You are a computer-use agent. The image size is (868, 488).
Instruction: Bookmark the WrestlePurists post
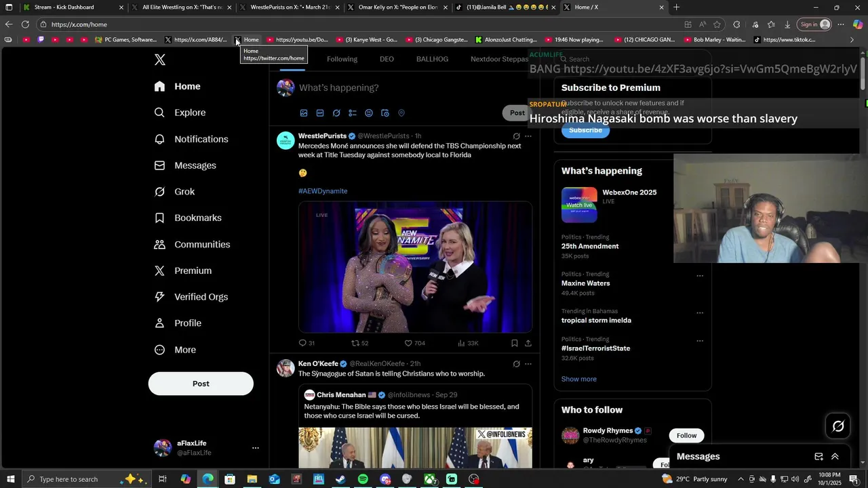[515, 343]
